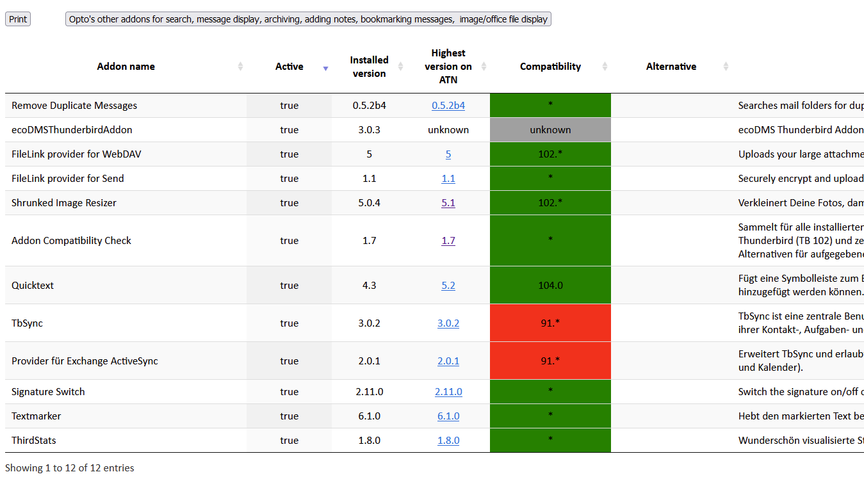Click the sort arrow beside Active column
The height and width of the screenshot is (504, 864).
[x=325, y=67]
